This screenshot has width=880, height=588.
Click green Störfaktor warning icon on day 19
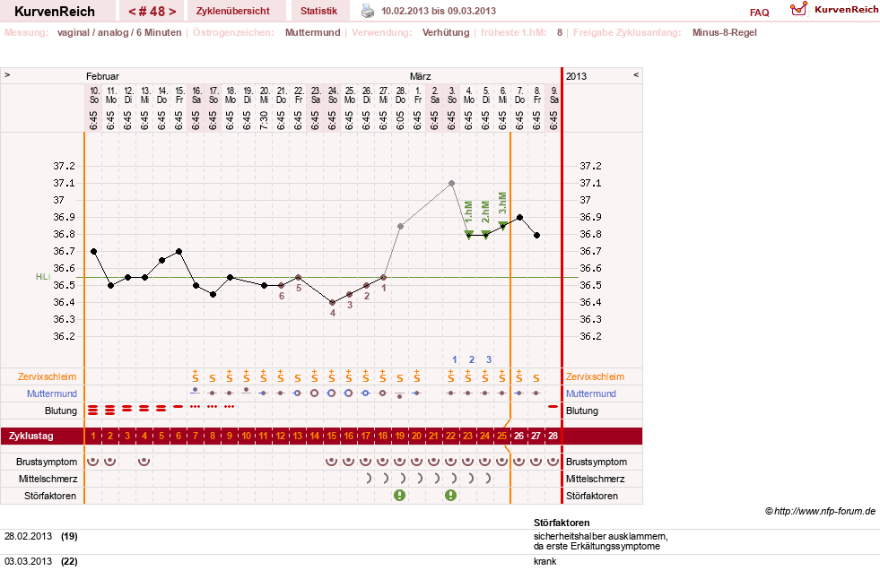[399, 496]
